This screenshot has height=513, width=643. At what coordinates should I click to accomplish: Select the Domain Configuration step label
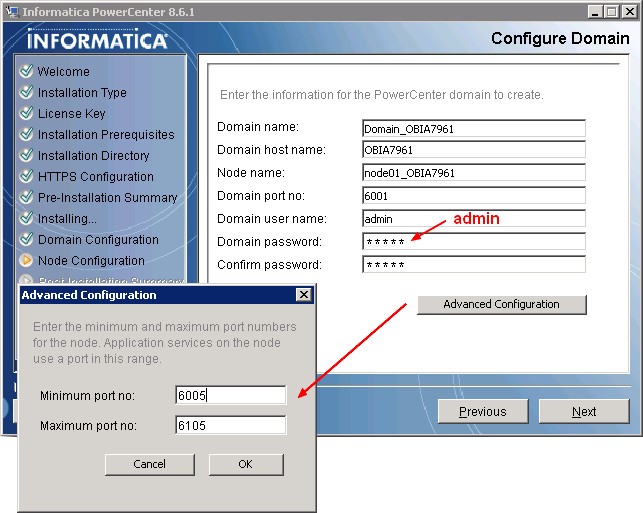tap(98, 239)
